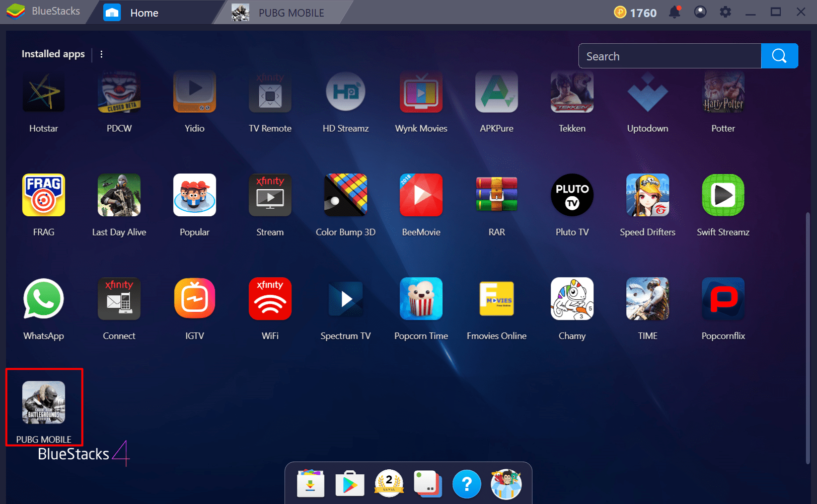
Task: Open the BlueStacks points coin balance
Action: coord(635,13)
